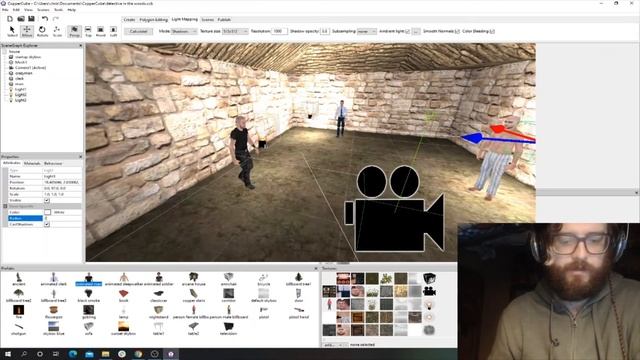
Task: Choose the animated sleepwalker prefab
Action: pyautogui.click(x=124, y=280)
